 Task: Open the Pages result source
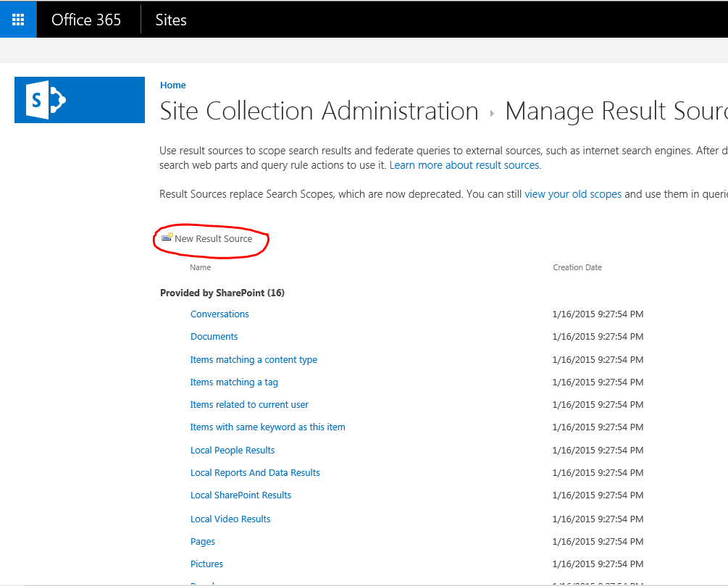pyautogui.click(x=202, y=542)
